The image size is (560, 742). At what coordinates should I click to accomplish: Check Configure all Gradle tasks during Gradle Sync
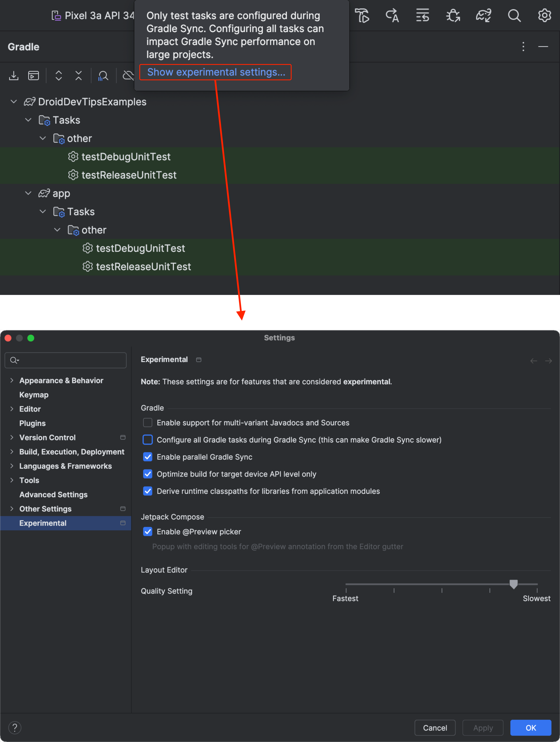pos(148,440)
